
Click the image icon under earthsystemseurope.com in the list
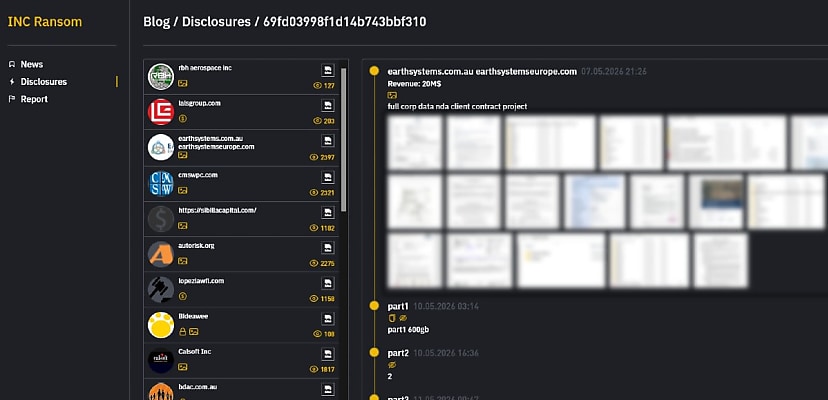point(183,155)
